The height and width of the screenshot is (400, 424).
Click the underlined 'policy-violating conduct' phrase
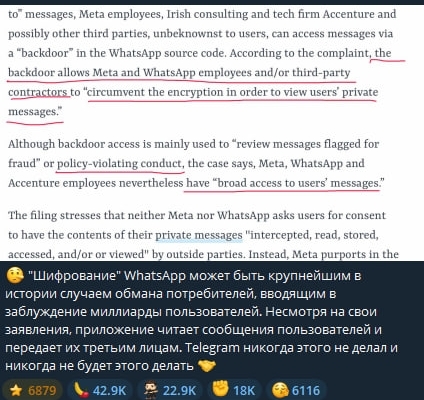pyautogui.click(x=120, y=164)
